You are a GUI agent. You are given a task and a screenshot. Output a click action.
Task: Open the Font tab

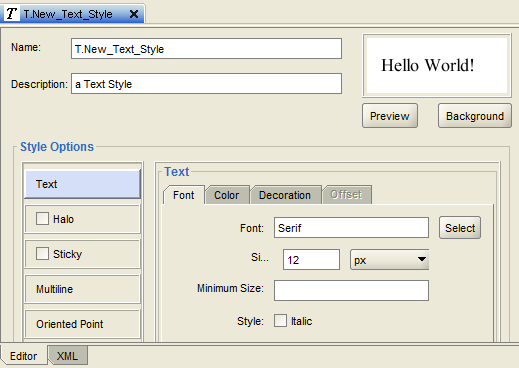pyautogui.click(x=184, y=195)
